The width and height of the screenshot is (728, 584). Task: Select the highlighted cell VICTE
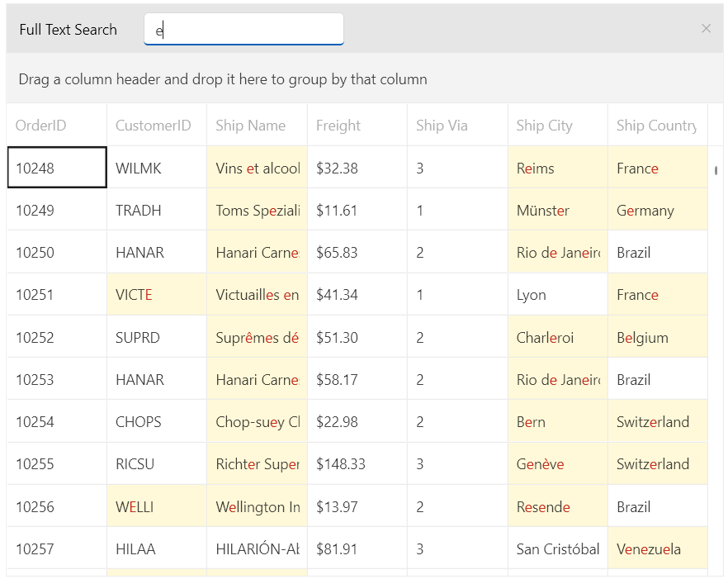(x=155, y=294)
